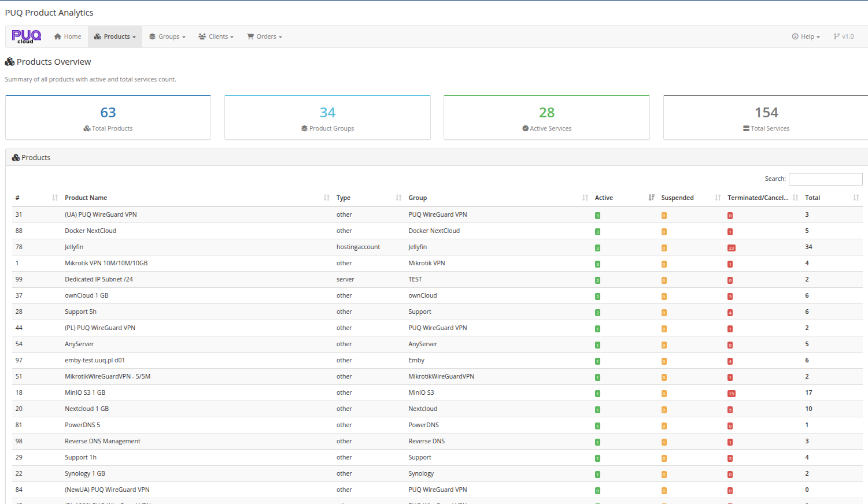
Task: Open the Mikrotik VPN 10M/10M/10GB product link
Action: pyautogui.click(x=106, y=263)
